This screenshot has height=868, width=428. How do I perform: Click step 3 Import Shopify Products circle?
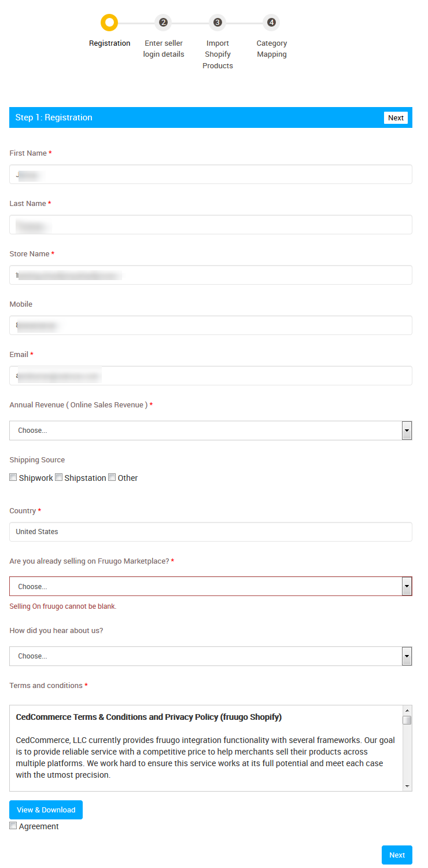click(x=217, y=23)
